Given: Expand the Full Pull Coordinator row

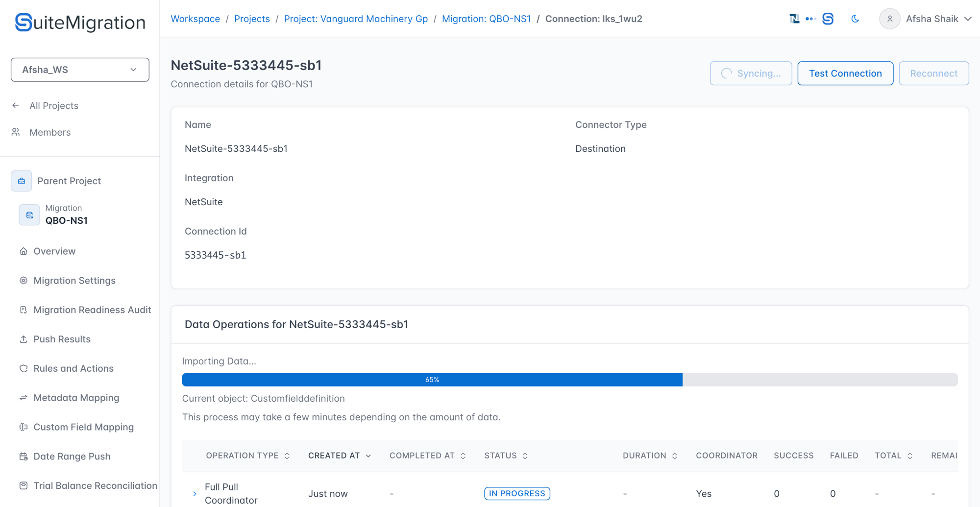Looking at the screenshot, I should [195, 493].
